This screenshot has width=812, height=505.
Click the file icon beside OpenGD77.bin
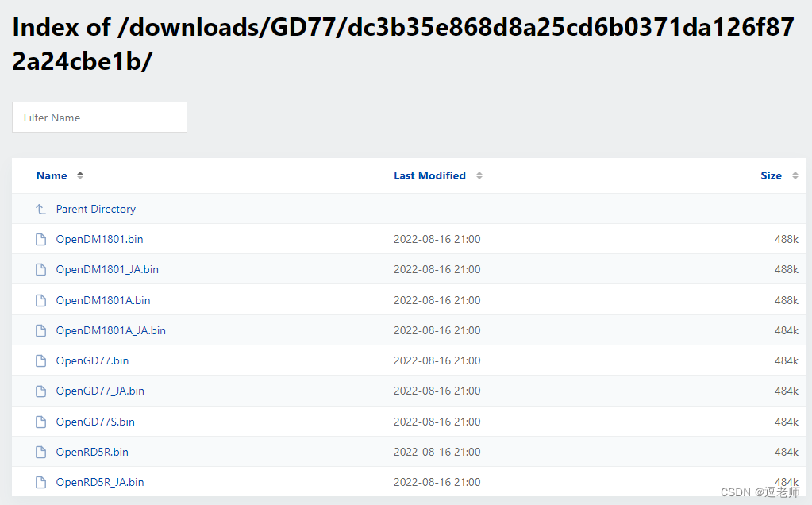pos(41,360)
